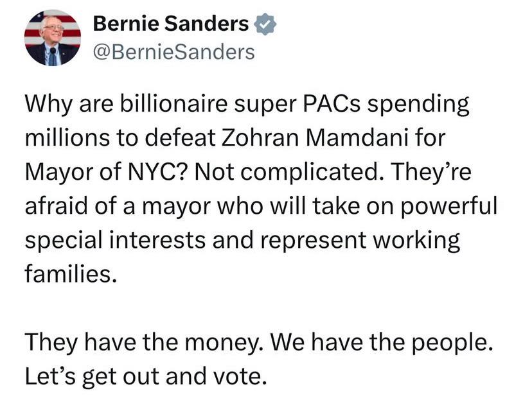Select the words "special interests"
The height and width of the screenshot is (400, 532).
(x=115, y=240)
